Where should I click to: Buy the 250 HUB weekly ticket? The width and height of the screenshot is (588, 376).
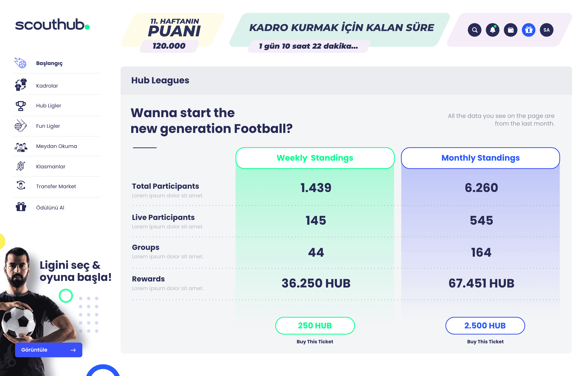point(315,326)
